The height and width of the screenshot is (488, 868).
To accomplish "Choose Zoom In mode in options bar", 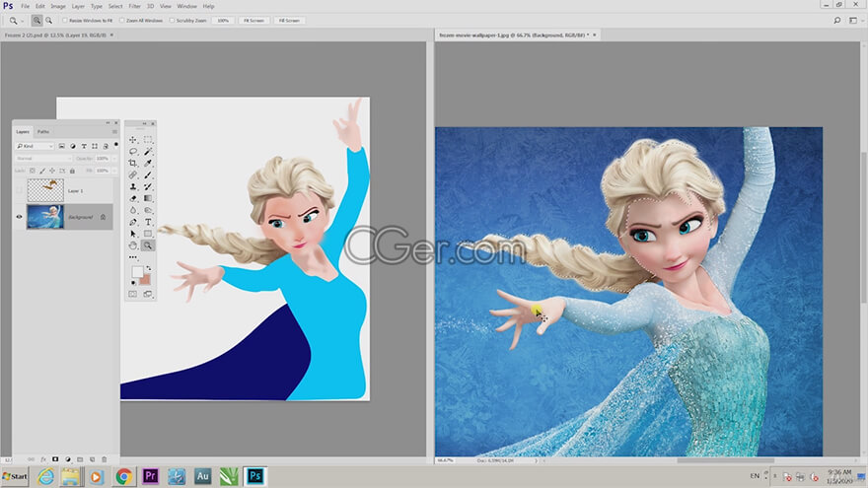I will click(36, 21).
